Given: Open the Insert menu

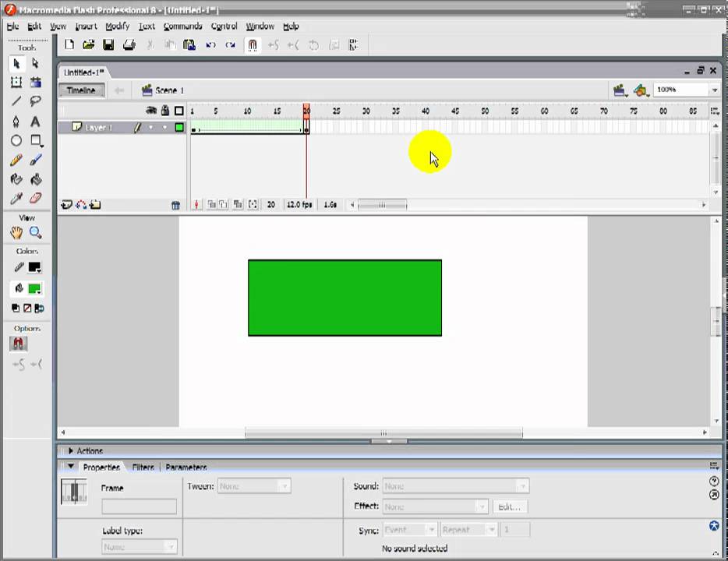Looking at the screenshot, I should tap(87, 26).
